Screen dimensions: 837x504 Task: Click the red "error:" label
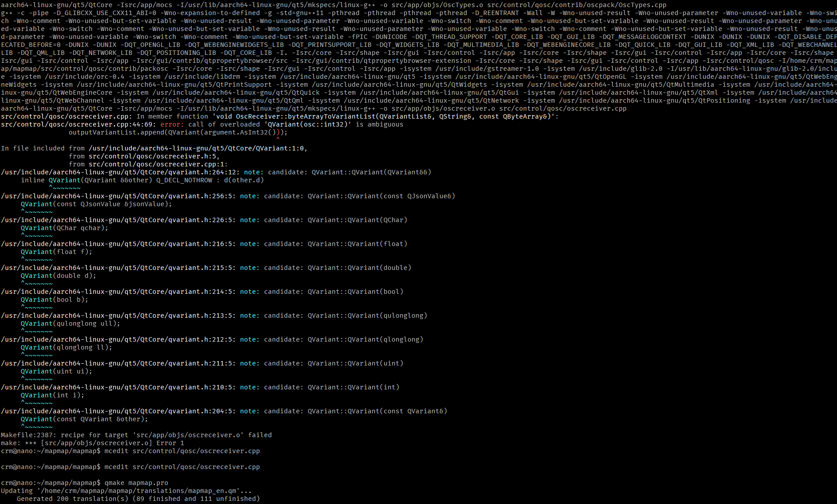coord(172,124)
